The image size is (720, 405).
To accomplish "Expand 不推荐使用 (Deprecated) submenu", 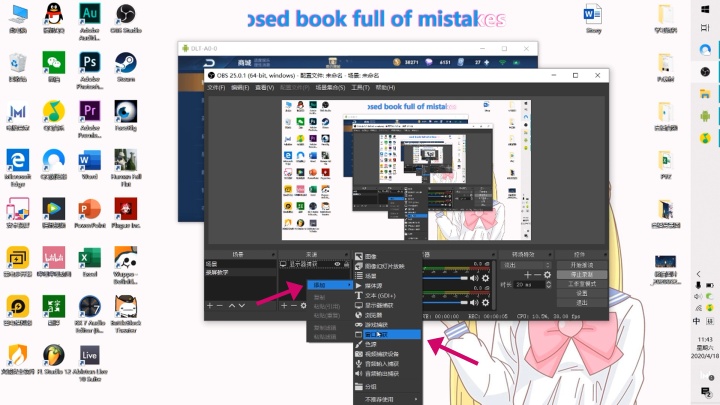I will (387, 399).
